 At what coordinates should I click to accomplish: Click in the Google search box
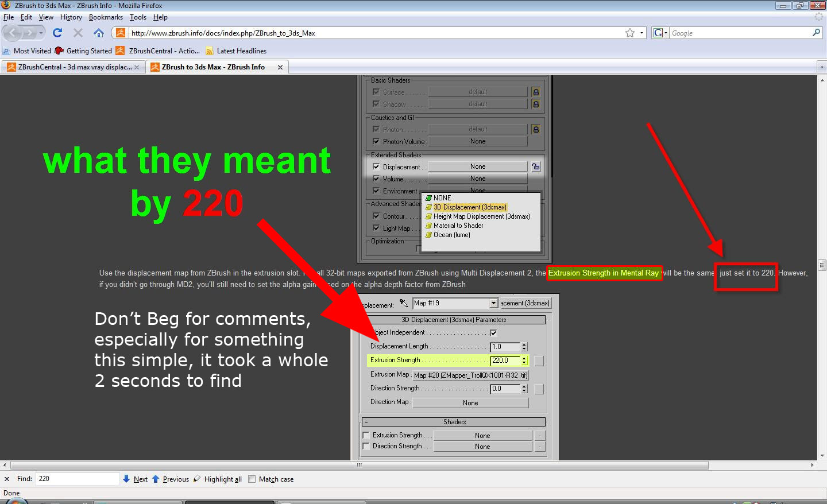(x=741, y=33)
